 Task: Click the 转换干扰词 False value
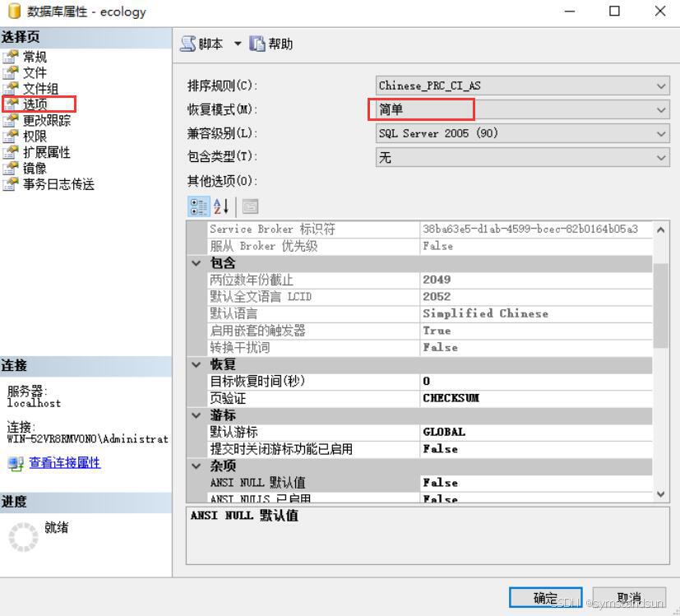536,347
